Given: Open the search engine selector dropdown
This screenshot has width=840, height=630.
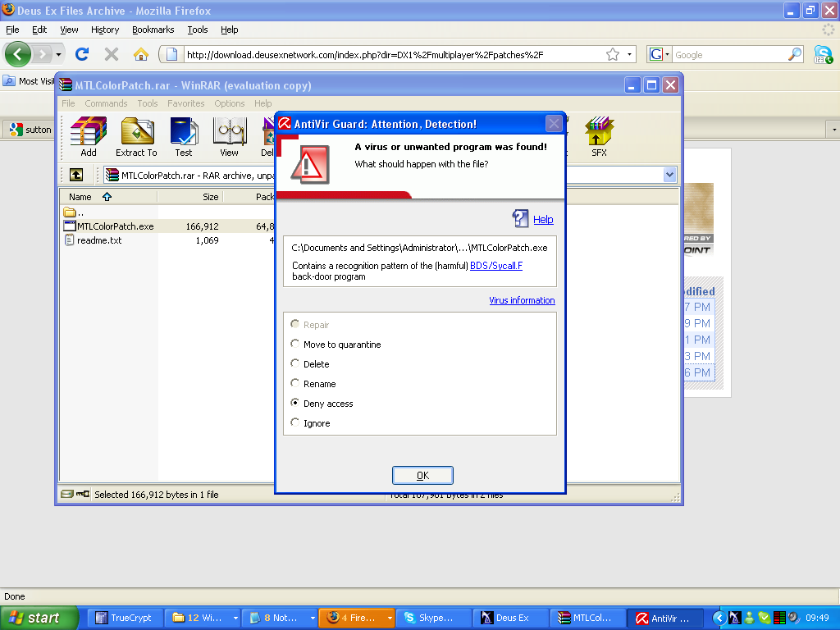Looking at the screenshot, I should 667,54.
